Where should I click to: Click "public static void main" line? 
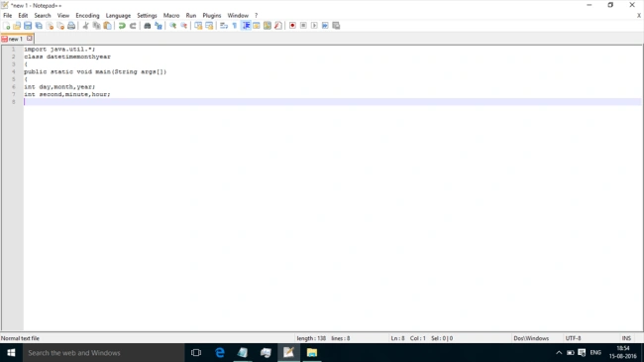pyautogui.click(x=95, y=71)
